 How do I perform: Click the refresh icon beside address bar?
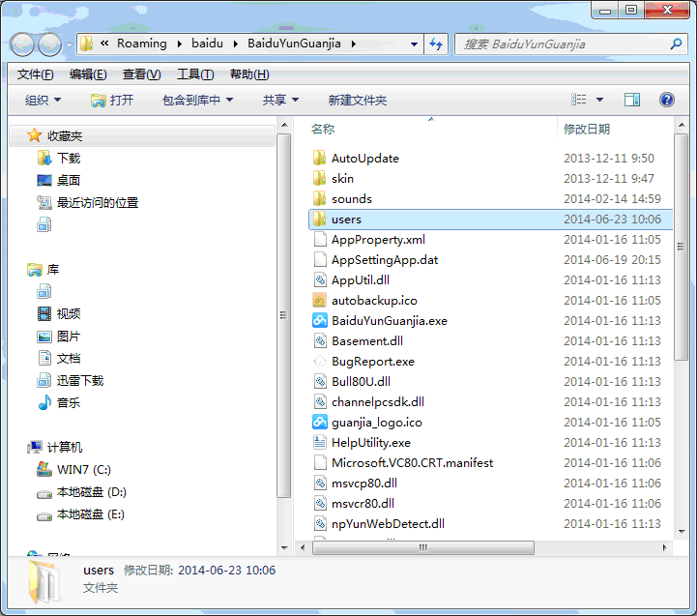[x=436, y=44]
